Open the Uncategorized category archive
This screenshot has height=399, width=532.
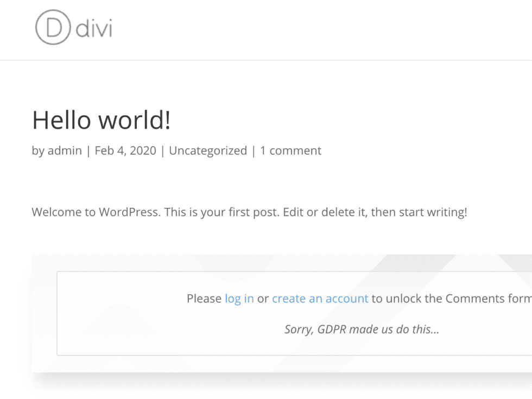(x=207, y=150)
